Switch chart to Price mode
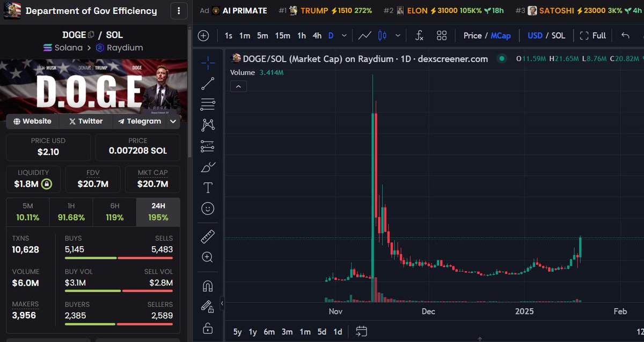 coord(472,35)
